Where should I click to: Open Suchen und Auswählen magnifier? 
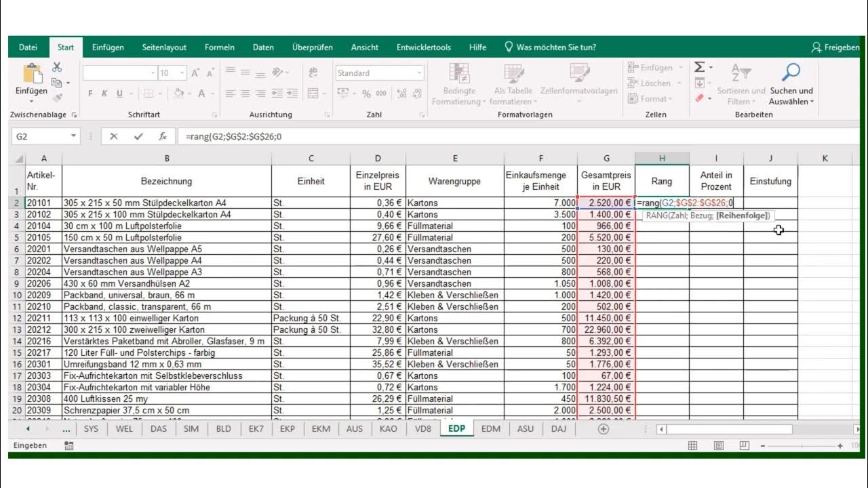click(791, 84)
